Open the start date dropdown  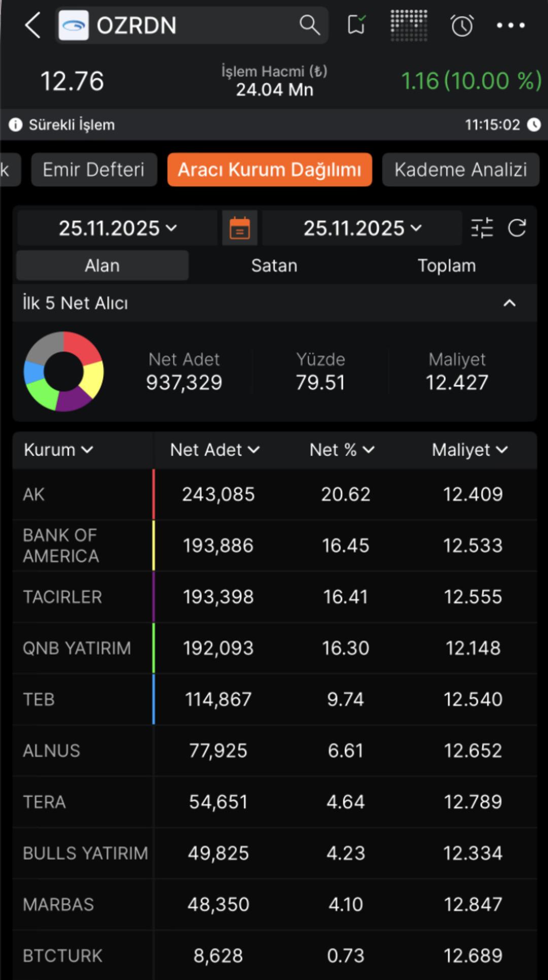(118, 228)
